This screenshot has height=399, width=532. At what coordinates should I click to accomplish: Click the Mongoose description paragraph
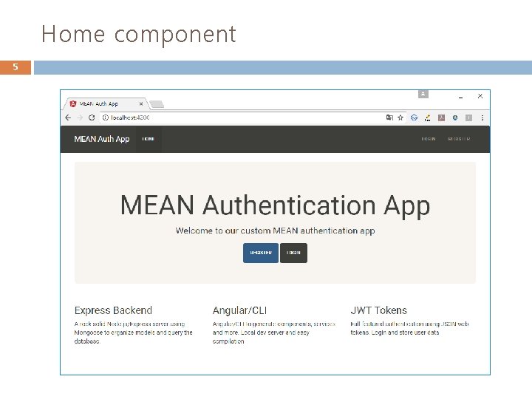point(133,332)
